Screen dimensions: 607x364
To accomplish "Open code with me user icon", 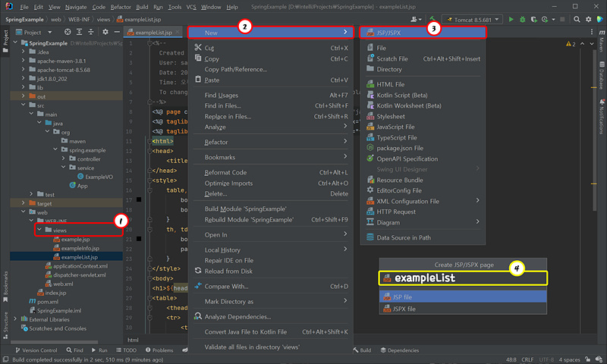I will pos(415,20).
